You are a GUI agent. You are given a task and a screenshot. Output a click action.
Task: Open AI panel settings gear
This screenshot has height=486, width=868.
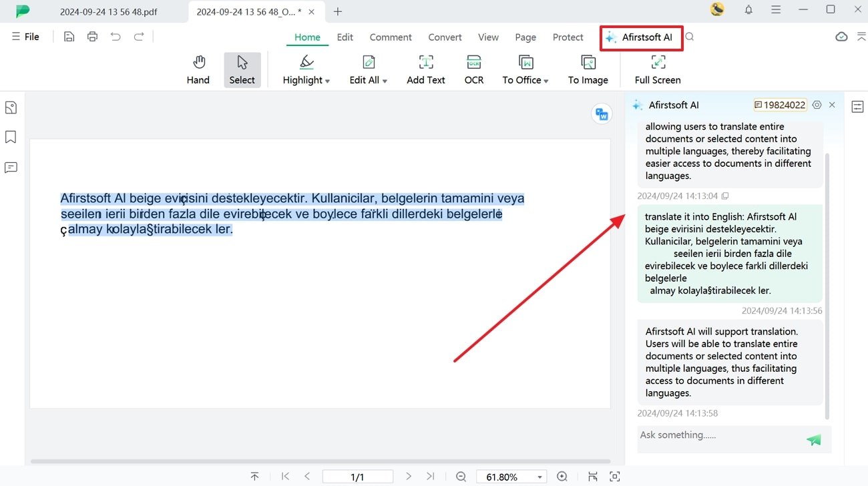817,105
